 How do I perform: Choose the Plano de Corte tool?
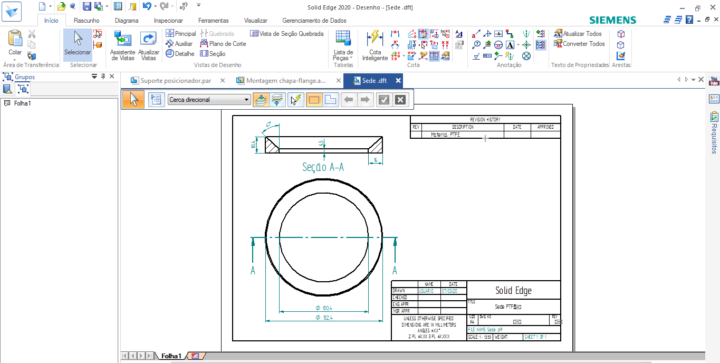coord(223,44)
